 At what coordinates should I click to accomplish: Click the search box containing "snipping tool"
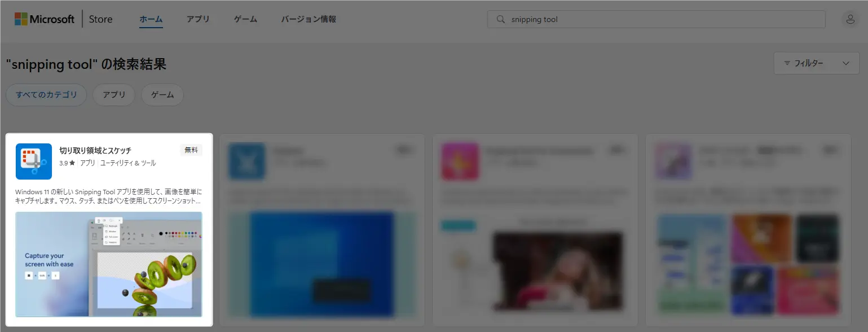click(x=656, y=19)
